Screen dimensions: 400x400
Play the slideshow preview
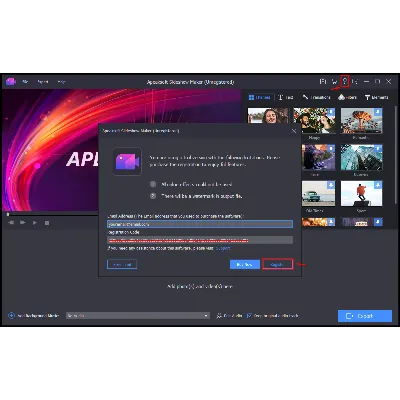[x=35, y=223]
